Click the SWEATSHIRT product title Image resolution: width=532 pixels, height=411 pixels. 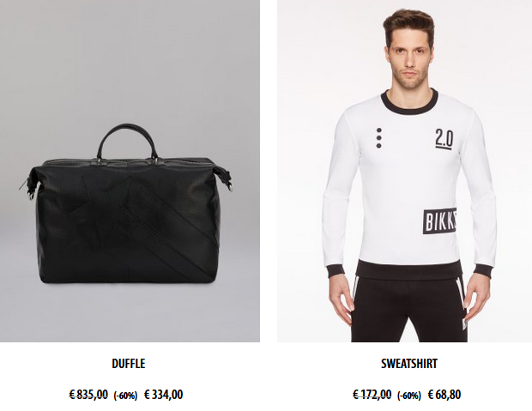click(409, 364)
